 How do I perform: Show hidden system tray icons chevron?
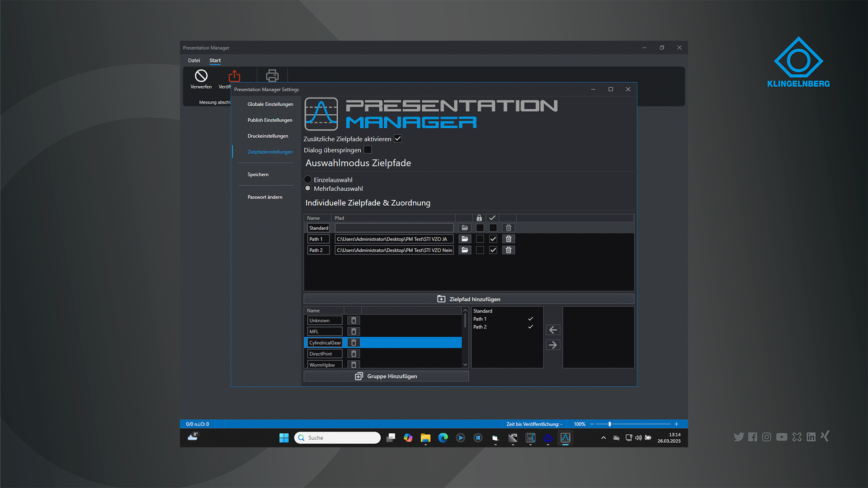pos(603,438)
